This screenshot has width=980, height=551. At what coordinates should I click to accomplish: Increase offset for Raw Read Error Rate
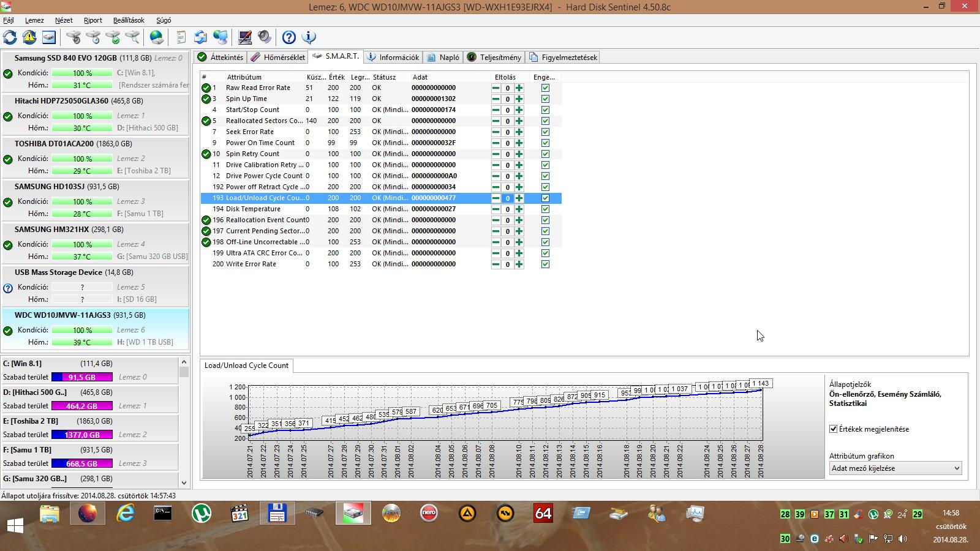pos(519,88)
